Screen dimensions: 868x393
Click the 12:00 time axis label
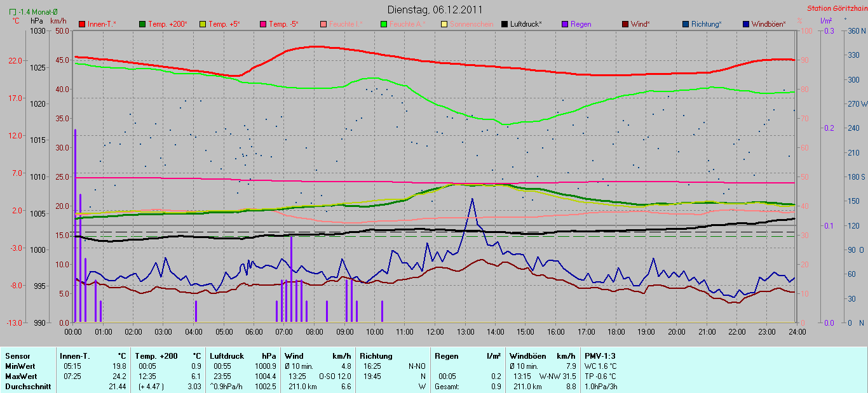(435, 332)
